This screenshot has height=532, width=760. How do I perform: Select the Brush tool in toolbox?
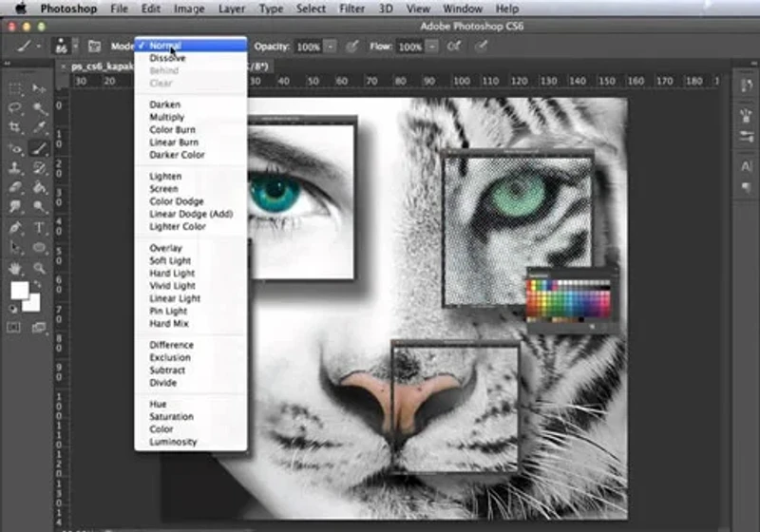39,148
